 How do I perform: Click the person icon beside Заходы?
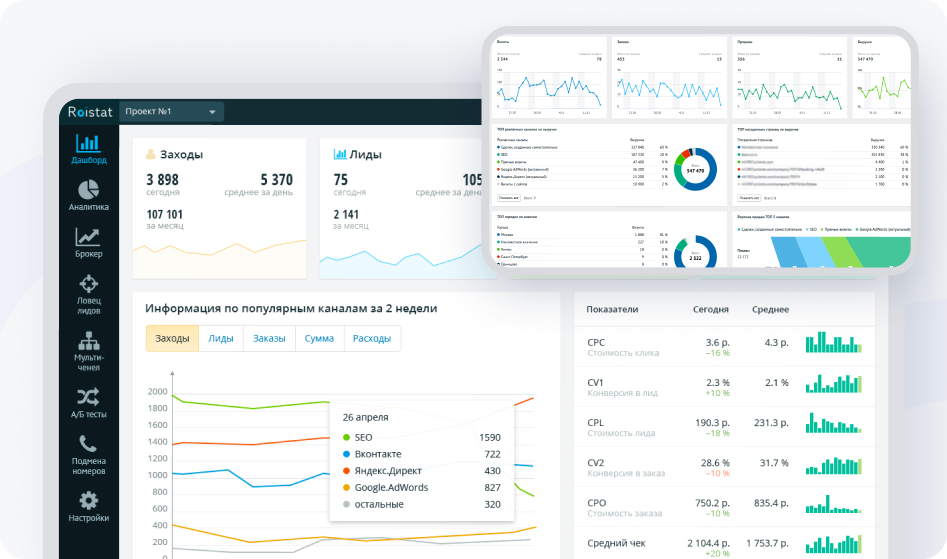tap(150, 155)
